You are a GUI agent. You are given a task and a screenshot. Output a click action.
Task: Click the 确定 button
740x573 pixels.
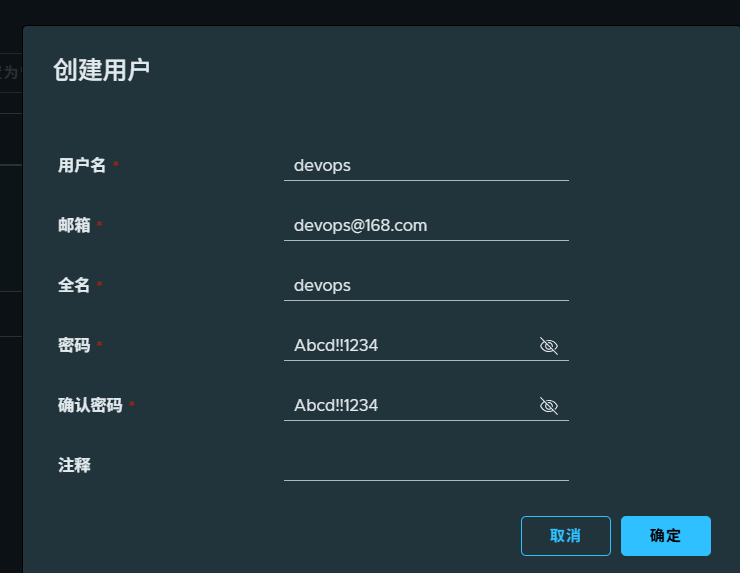click(x=665, y=536)
